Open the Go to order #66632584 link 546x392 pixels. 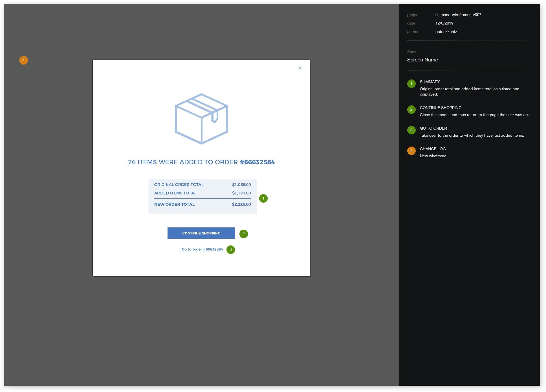pos(202,249)
